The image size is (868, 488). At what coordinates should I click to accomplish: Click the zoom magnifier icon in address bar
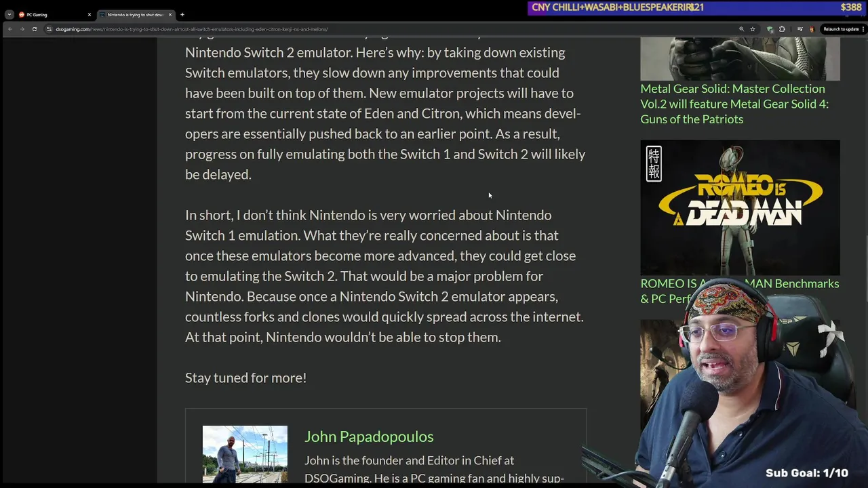click(741, 29)
